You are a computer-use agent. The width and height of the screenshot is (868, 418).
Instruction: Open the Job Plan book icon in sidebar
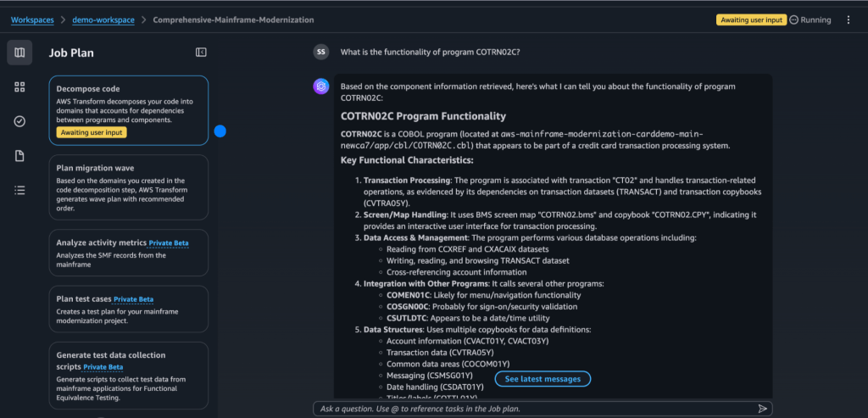click(19, 53)
